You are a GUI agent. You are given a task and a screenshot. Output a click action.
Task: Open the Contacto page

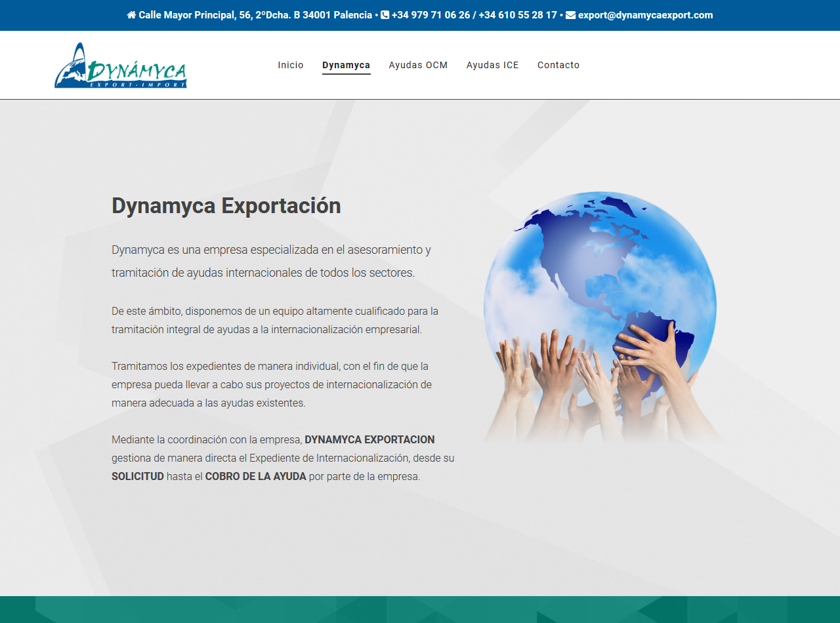(x=558, y=65)
